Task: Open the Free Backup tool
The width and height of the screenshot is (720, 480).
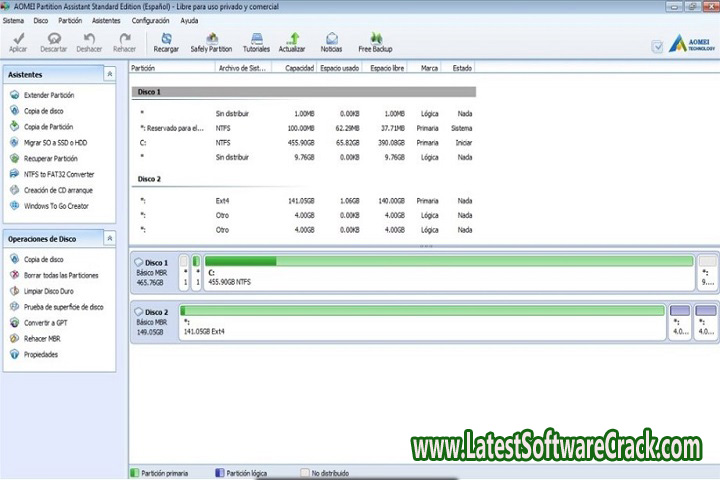Action: (375, 38)
